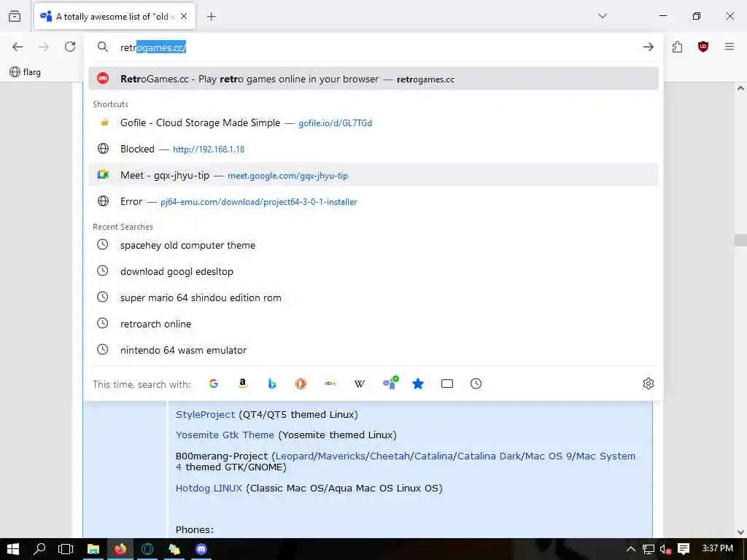Open the Catalina Dark link

[489, 456]
